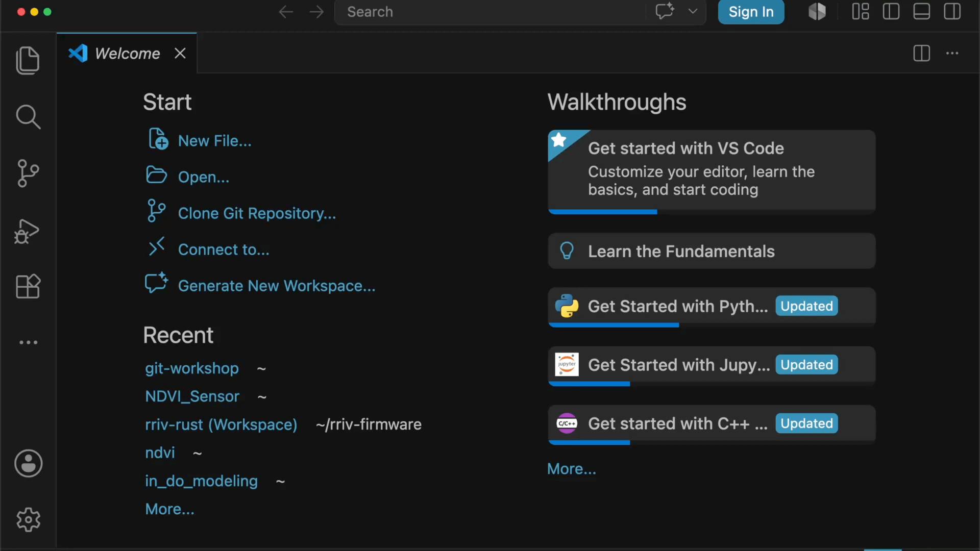Open the Accounts menu icon

(x=28, y=463)
